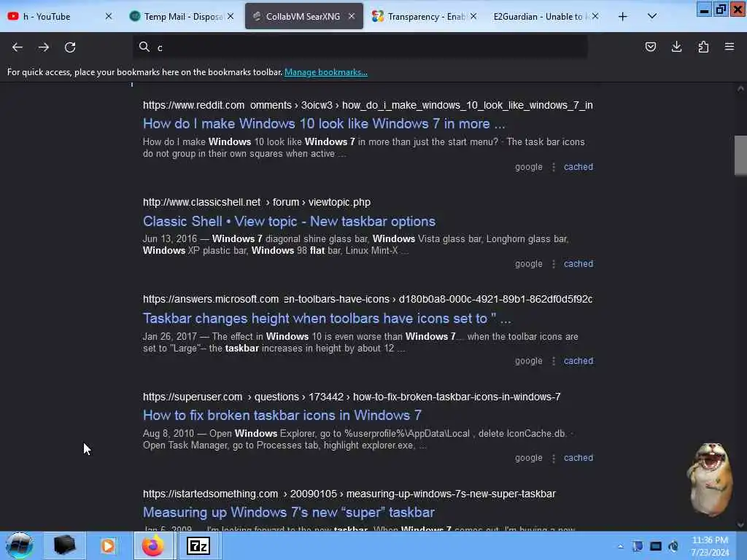Open the extensions puzzle icon
This screenshot has height=560, width=747.
(x=703, y=47)
